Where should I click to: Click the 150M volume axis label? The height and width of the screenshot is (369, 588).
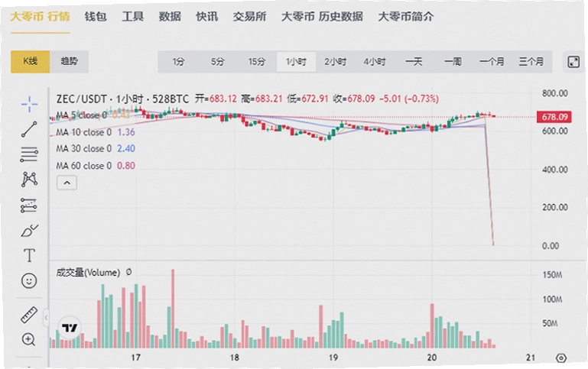[x=552, y=275]
